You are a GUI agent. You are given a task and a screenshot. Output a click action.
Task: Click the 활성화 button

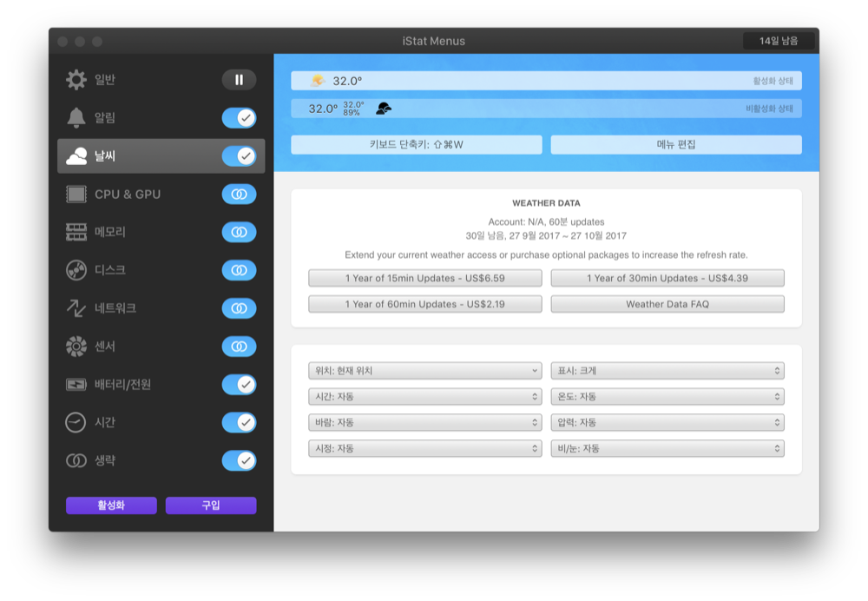(x=111, y=505)
